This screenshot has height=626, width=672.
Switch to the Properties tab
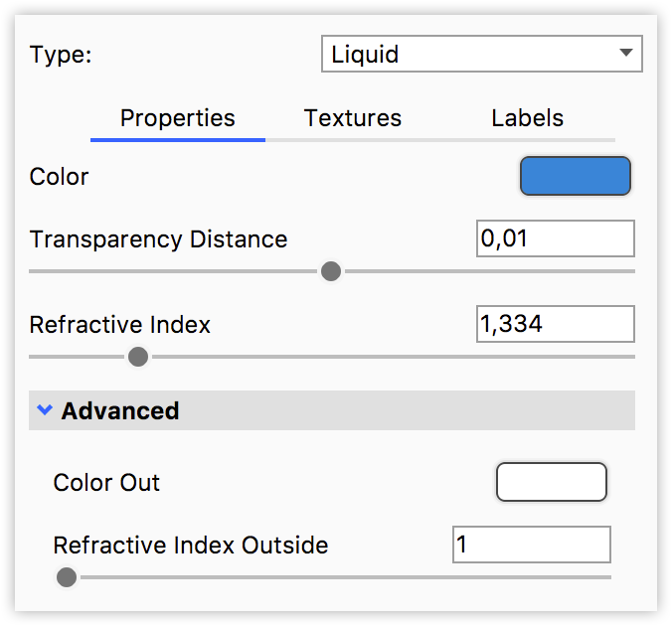[x=178, y=119]
